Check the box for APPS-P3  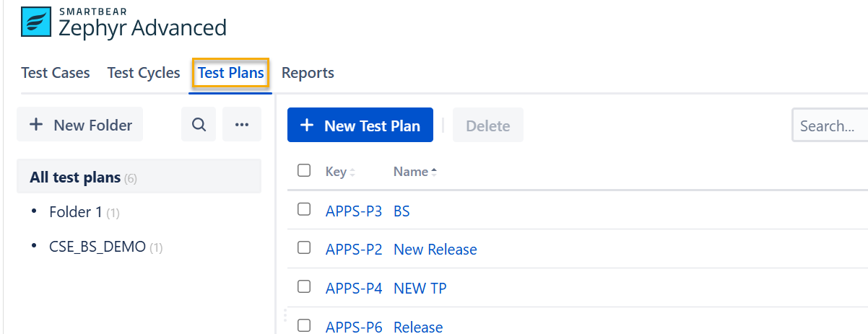pyautogui.click(x=304, y=210)
